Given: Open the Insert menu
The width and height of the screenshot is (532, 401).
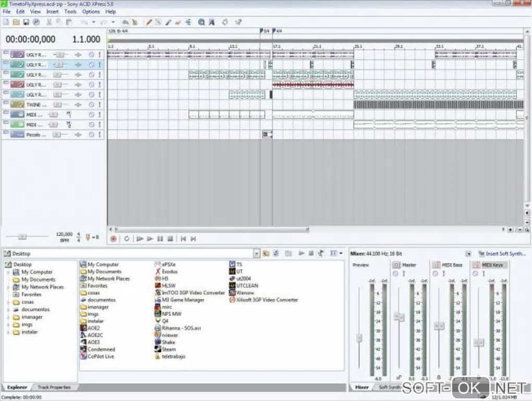Looking at the screenshot, I should (x=52, y=11).
